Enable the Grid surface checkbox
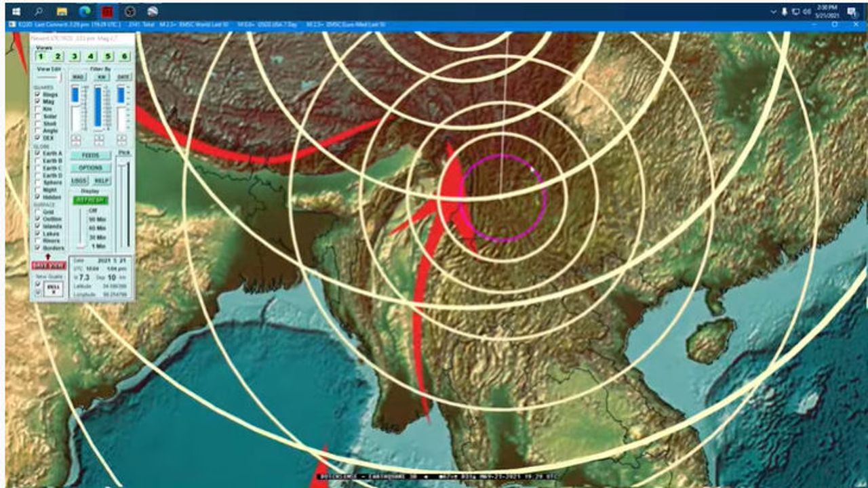 [x=39, y=212]
